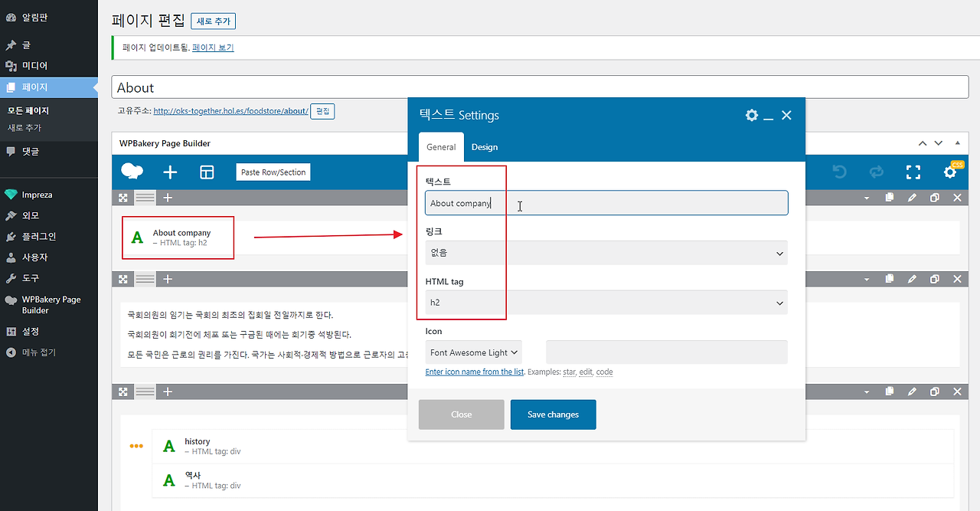
Task: Open the Templates layout icon
Action: point(207,172)
